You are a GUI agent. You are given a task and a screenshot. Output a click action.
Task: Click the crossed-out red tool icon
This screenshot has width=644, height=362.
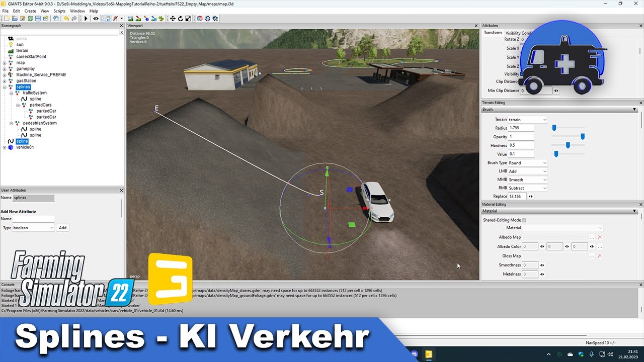pos(115,19)
